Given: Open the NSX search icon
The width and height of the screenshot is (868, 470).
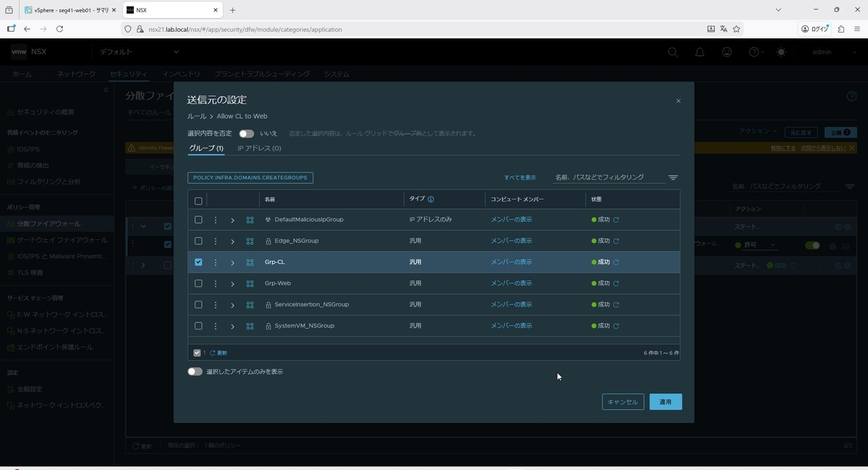Looking at the screenshot, I should coord(673,52).
